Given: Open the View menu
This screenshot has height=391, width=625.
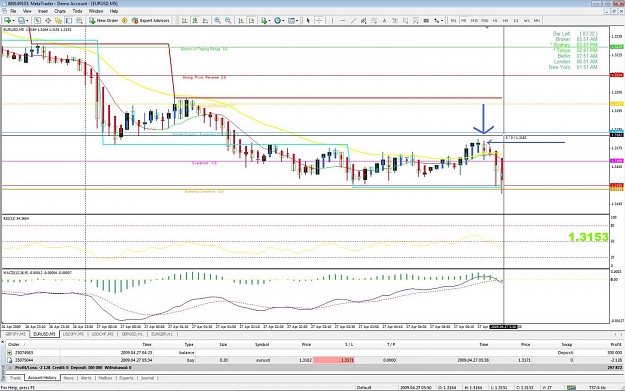Looking at the screenshot, I should [x=27, y=11].
